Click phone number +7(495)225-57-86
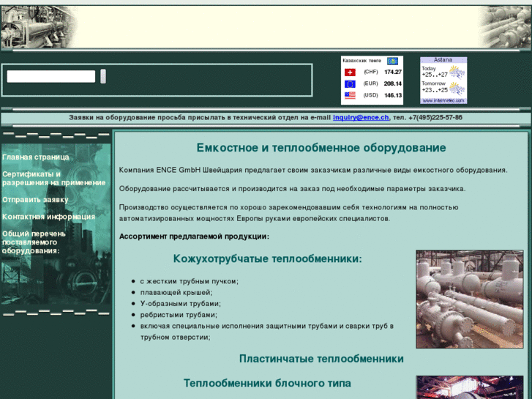 tap(435, 117)
